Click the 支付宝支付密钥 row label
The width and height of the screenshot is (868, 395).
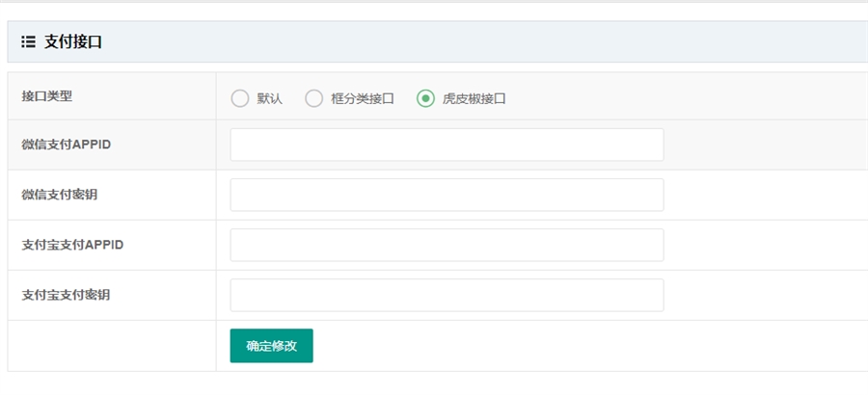66,295
